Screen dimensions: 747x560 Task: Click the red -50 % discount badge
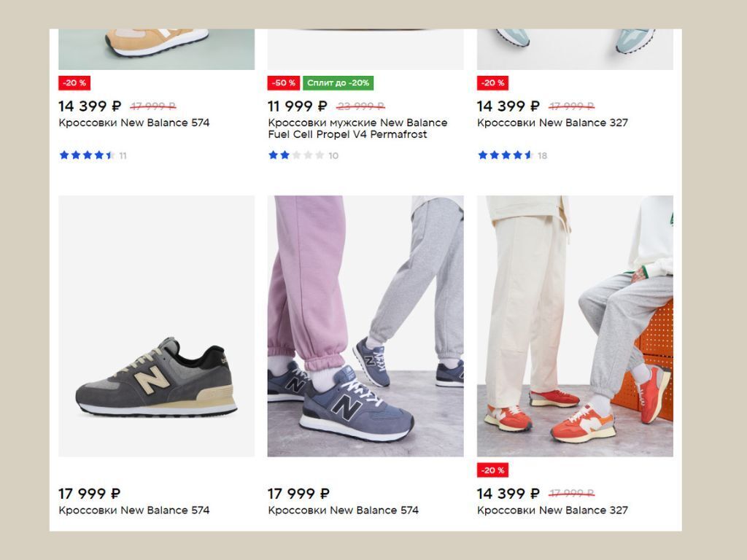tap(284, 83)
